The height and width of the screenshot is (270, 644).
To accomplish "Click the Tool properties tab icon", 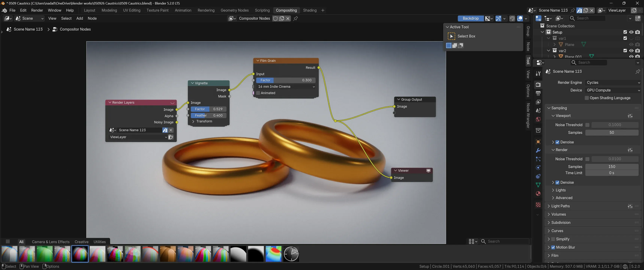I will (538, 73).
